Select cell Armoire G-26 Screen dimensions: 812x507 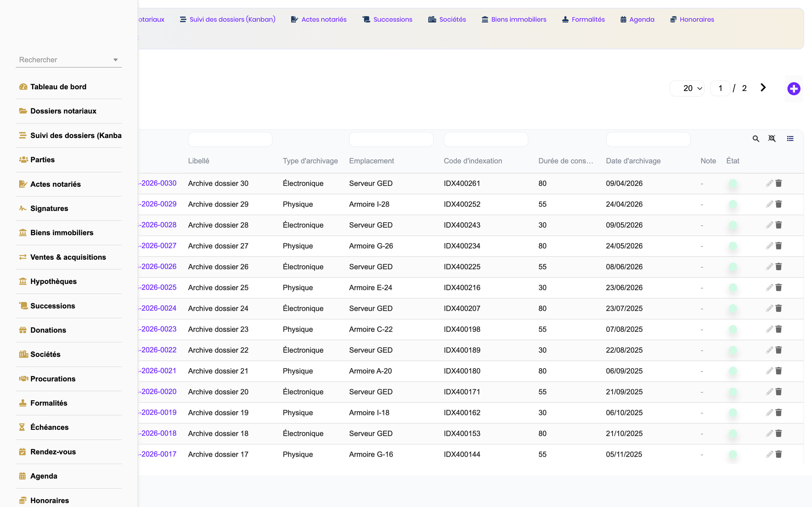pyautogui.click(x=371, y=246)
